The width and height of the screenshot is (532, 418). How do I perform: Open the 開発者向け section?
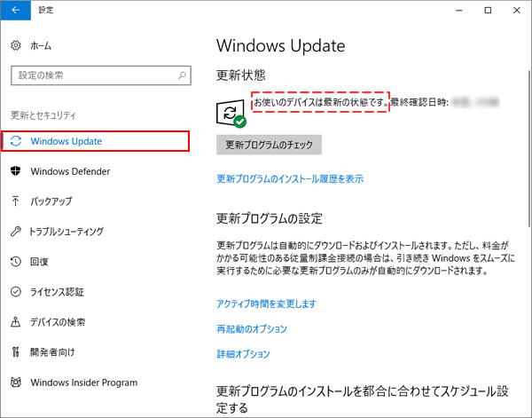coord(52,352)
